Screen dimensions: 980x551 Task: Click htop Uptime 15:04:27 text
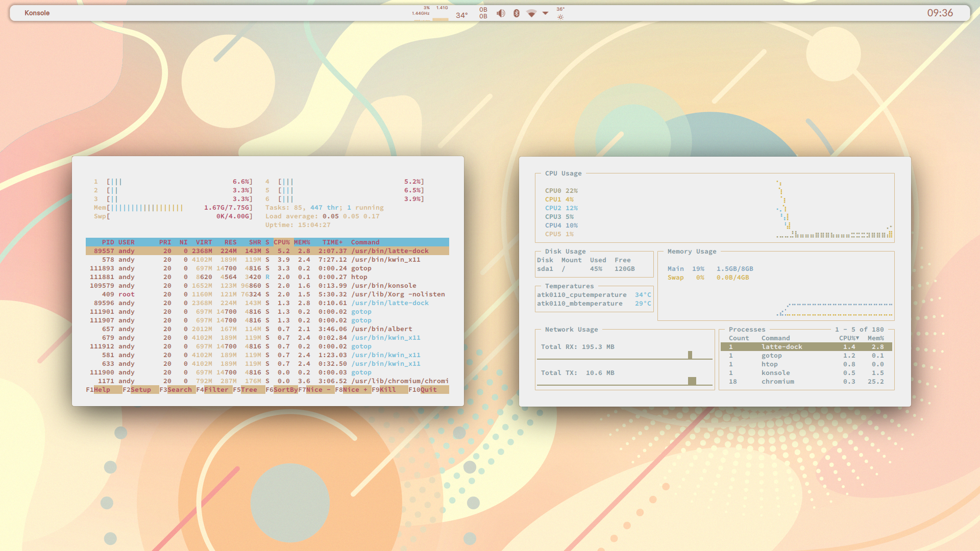point(298,225)
